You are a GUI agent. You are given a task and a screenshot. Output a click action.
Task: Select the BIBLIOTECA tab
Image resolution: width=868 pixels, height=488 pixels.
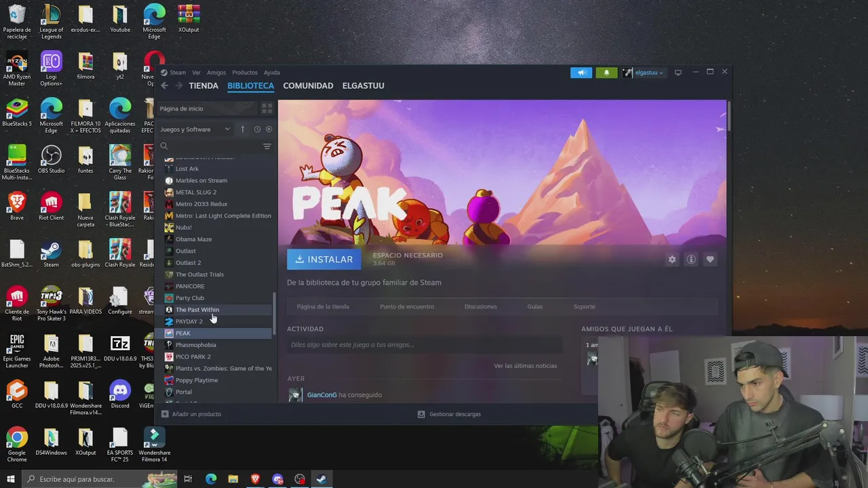[x=251, y=85]
